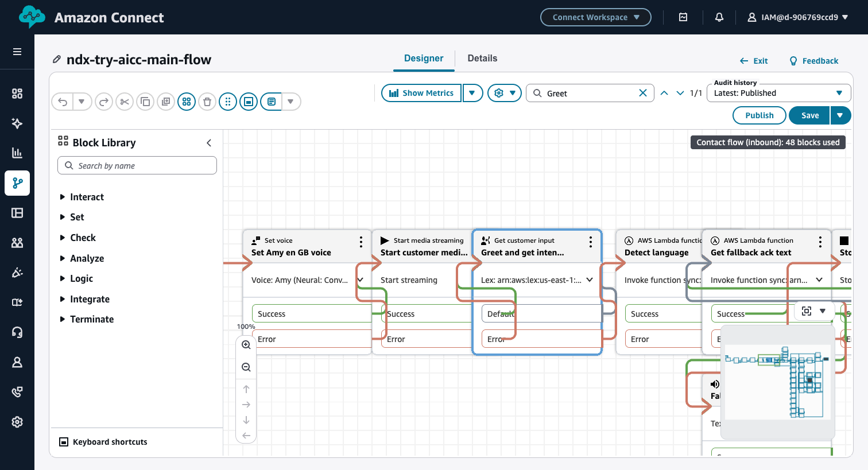The image size is (868, 470).
Task: Open the users group sidebar icon
Action: click(x=17, y=243)
